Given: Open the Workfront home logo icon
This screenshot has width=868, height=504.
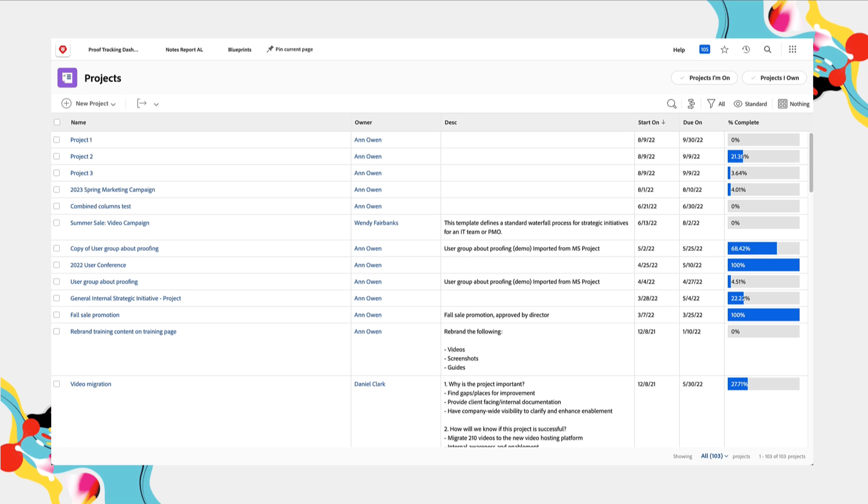Looking at the screenshot, I should pyautogui.click(x=63, y=49).
